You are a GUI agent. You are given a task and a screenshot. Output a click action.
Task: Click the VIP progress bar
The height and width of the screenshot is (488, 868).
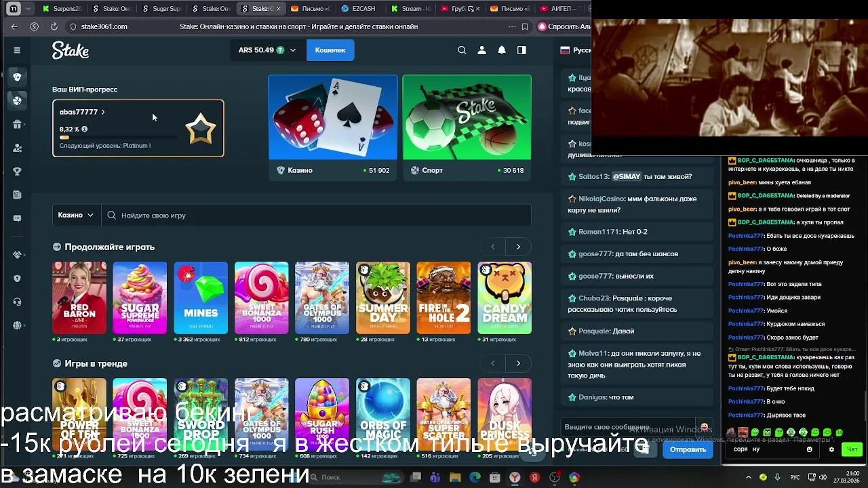click(118, 138)
